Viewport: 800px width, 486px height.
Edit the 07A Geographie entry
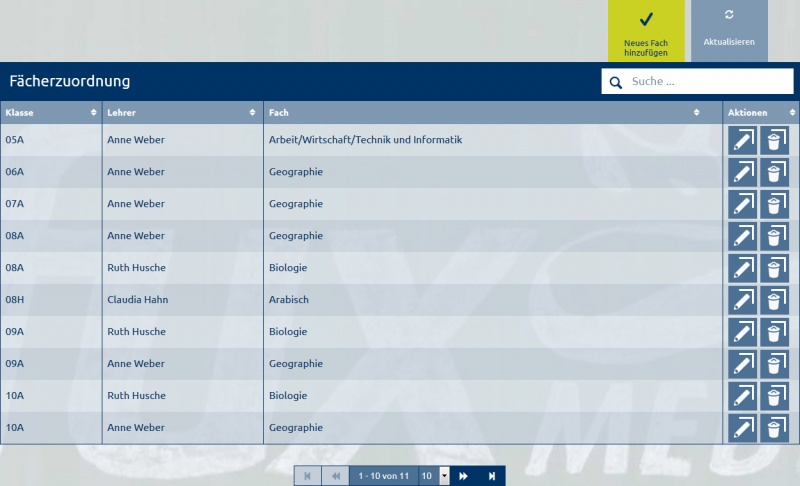pyautogui.click(x=742, y=204)
